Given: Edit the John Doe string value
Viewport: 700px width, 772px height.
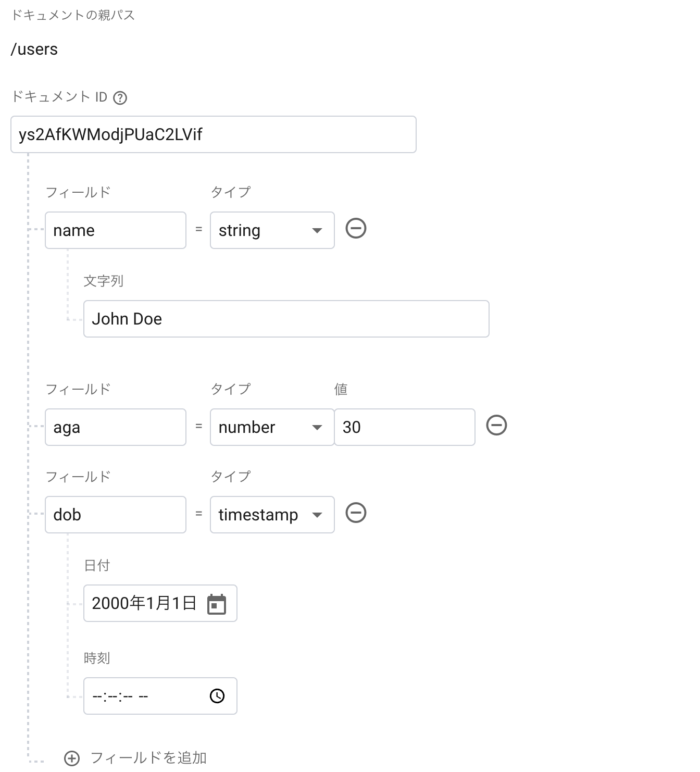Looking at the screenshot, I should (x=286, y=319).
